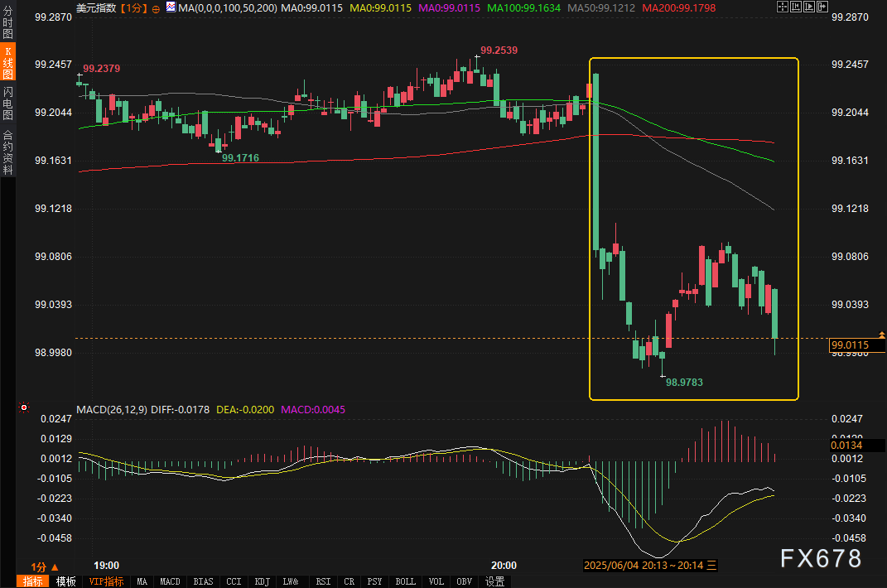Screen dimensions: 887x588
Task: Click the 99.0115 current price label
Action: pyautogui.click(x=850, y=345)
